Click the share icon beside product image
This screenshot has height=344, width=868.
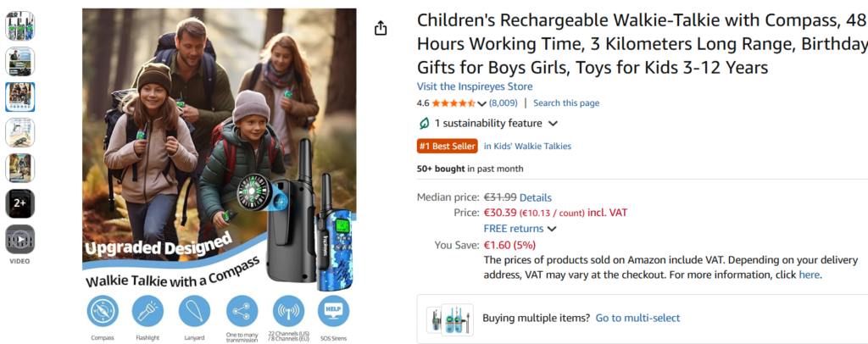pyautogui.click(x=381, y=29)
